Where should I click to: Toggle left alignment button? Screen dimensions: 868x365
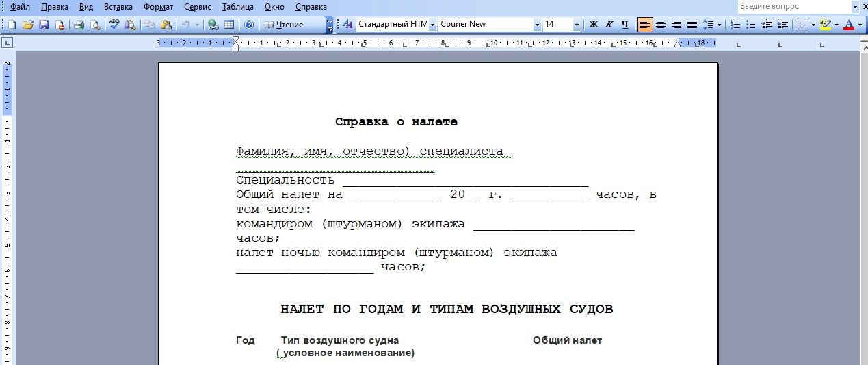pyautogui.click(x=645, y=25)
